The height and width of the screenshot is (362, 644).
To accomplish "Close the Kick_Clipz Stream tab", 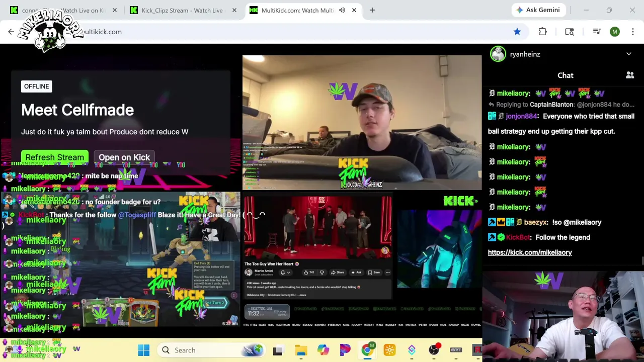I will 234,10.
